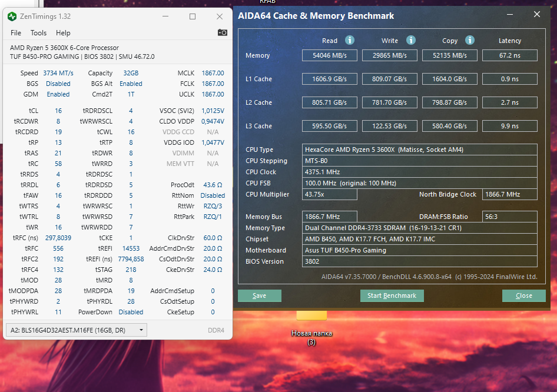Viewport: 557px width, 392px height.
Task: Click the GDM Enabled value
Action: pos(58,94)
